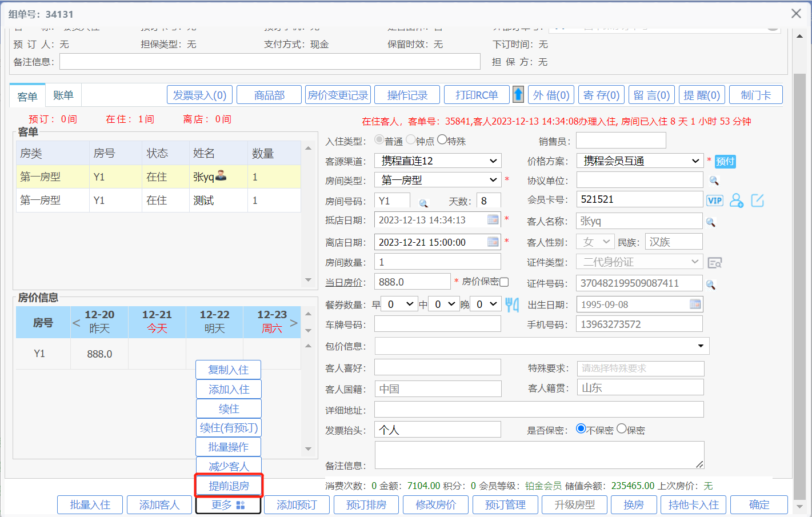Click the blue 预付 tag
Screen dimensions: 812x517
(x=725, y=161)
